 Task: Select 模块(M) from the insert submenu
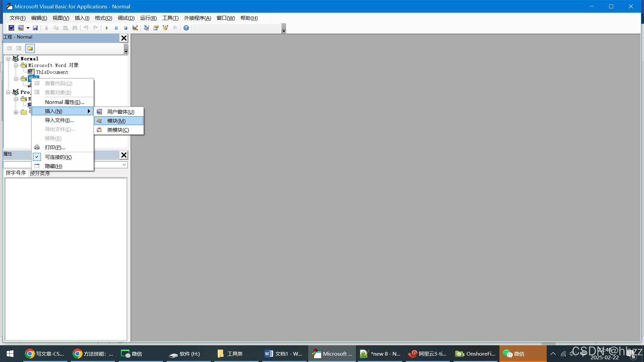(116, 121)
